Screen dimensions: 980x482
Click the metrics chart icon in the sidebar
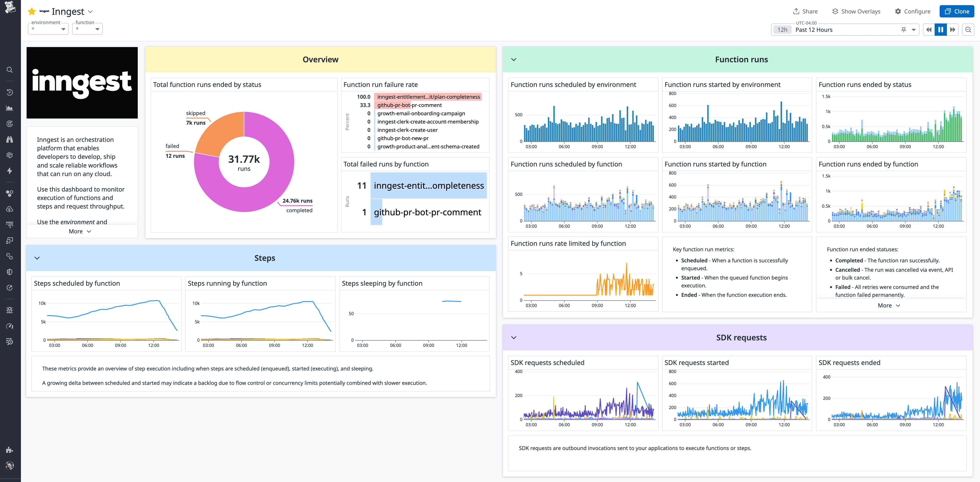click(x=9, y=108)
